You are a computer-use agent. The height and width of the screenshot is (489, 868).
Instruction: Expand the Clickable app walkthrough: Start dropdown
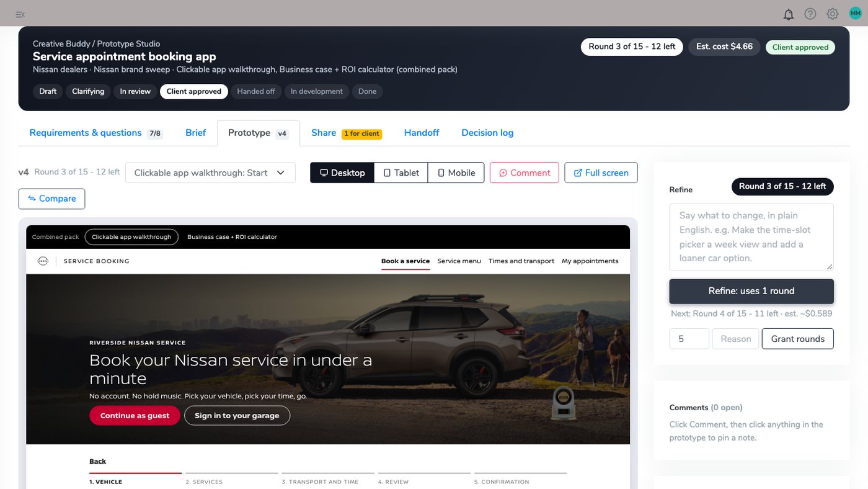pyautogui.click(x=210, y=173)
